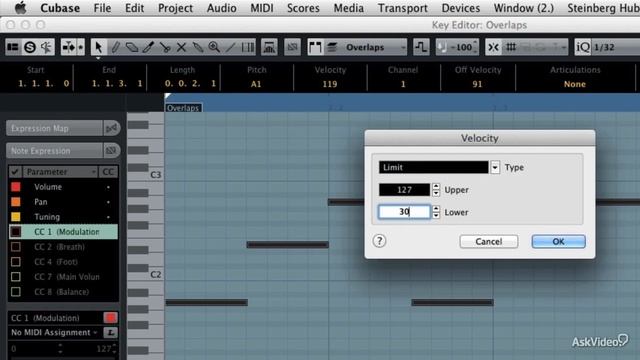Click the Upper value field showing 127

tap(404, 190)
